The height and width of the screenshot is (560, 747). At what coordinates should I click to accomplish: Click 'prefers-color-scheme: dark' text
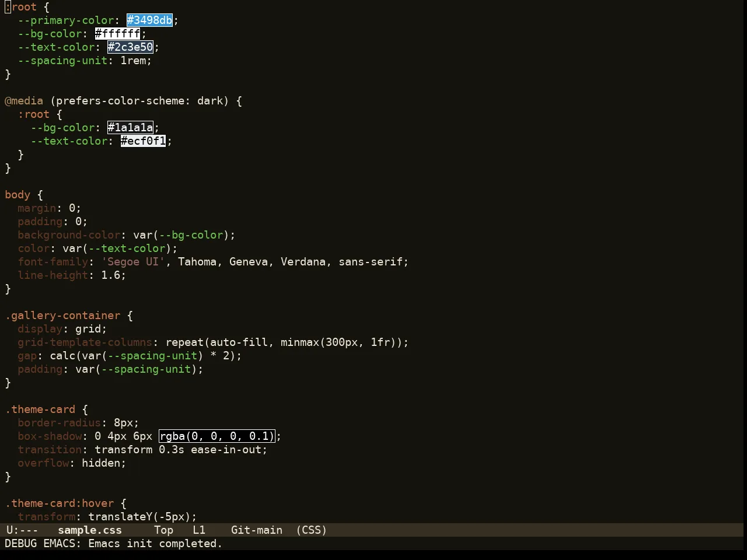coord(139,101)
